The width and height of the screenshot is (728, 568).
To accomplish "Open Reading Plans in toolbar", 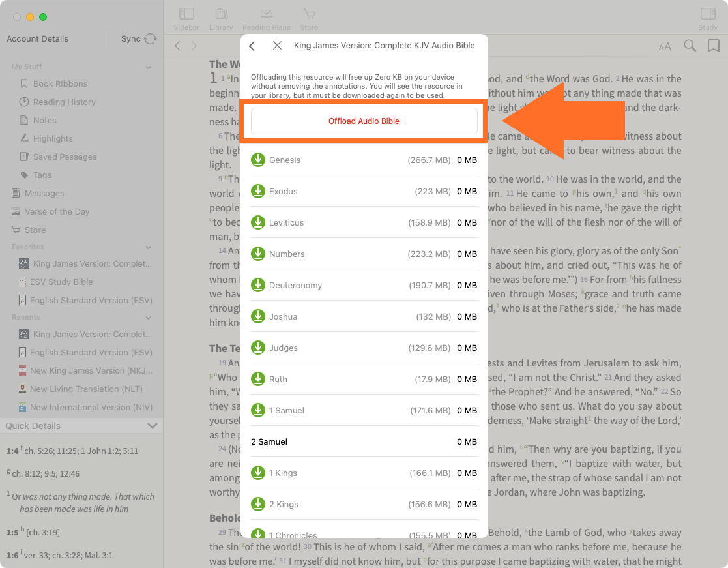I will [266, 14].
